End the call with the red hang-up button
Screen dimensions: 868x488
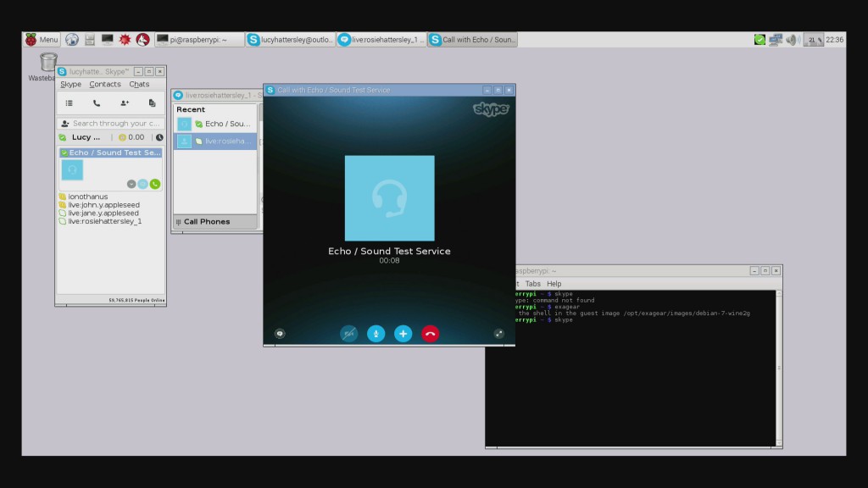coord(430,334)
